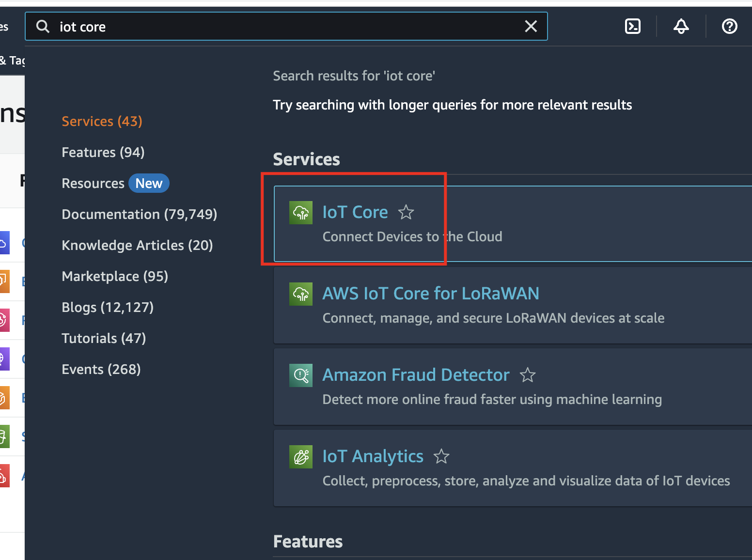
Task: Open the notifications bell
Action: click(x=681, y=26)
